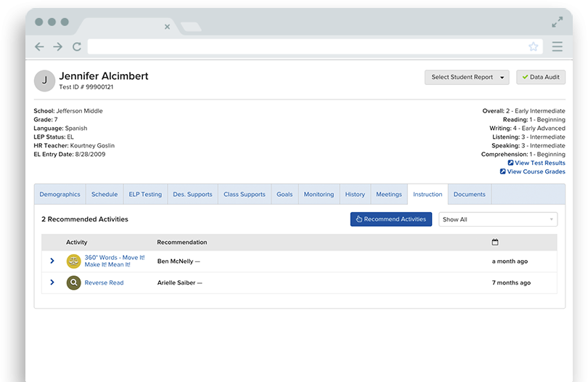The image size is (588, 382).
Task: Click the calendar icon column header
Action: 495,242
